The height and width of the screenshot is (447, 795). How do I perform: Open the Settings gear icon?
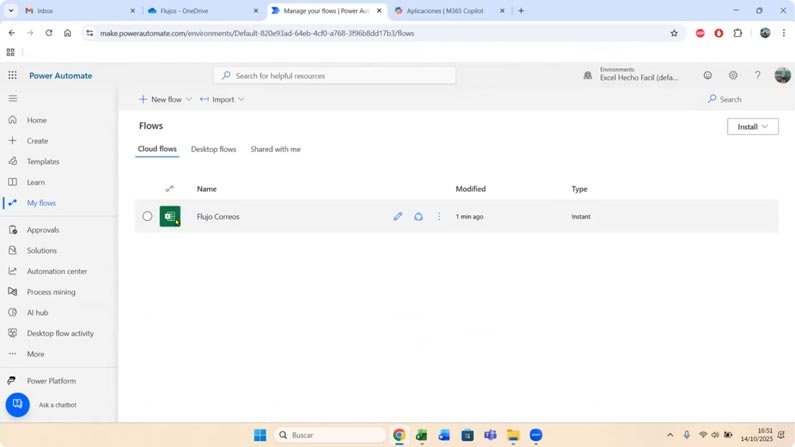pyautogui.click(x=733, y=75)
